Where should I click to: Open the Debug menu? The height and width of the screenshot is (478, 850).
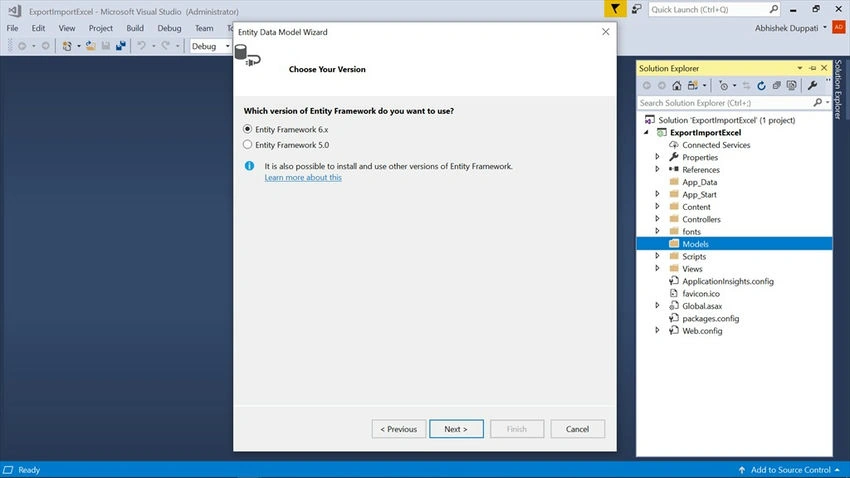pos(169,28)
